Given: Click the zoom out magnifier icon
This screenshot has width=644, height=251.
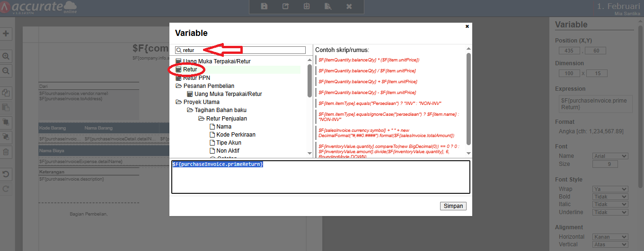Looking at the screenshot, I should (6, 70).
